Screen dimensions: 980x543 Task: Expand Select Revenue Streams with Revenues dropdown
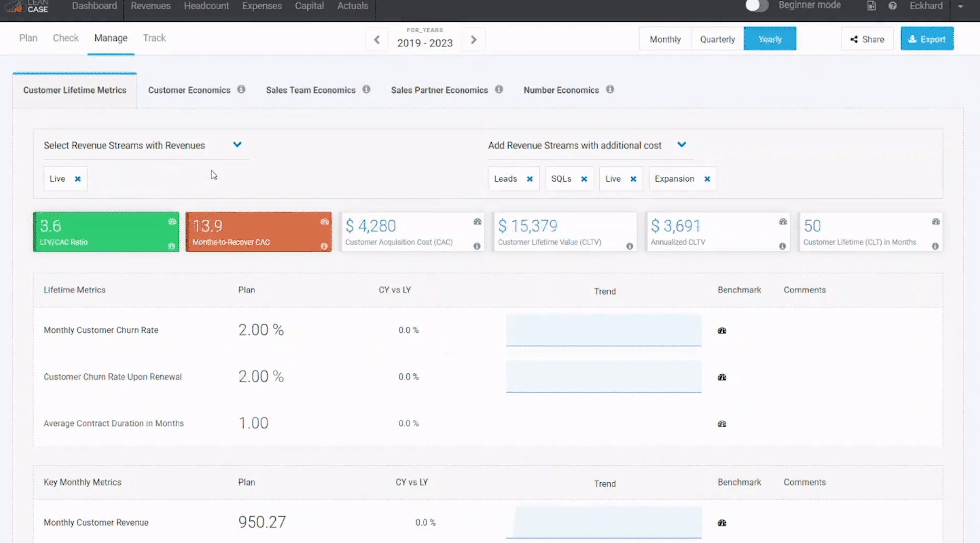(x=237, y=145)
